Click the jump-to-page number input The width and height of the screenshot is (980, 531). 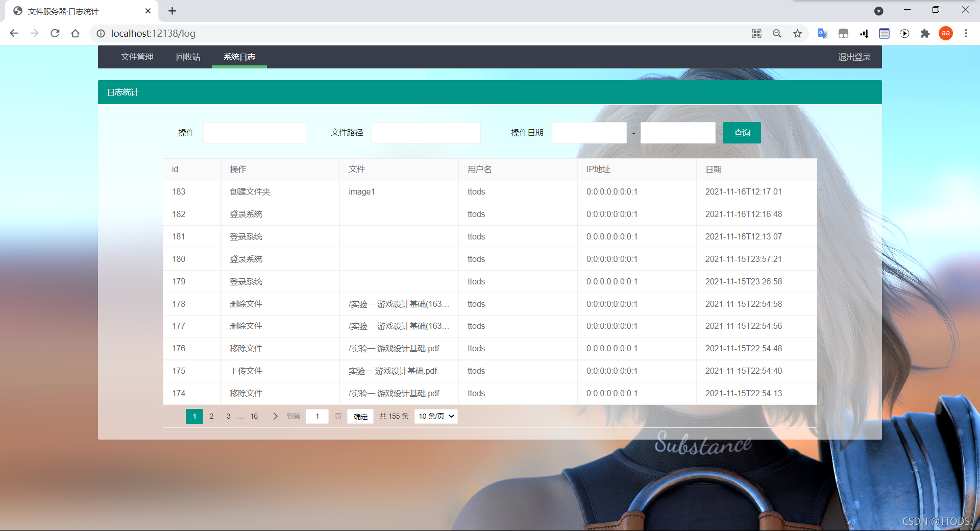point(317,416)
